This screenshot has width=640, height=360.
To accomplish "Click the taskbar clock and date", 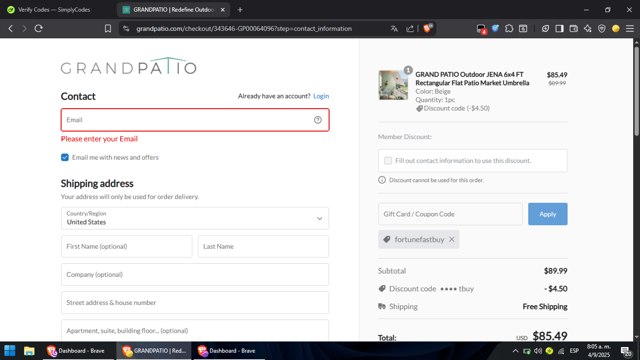I will coord(599,351).
